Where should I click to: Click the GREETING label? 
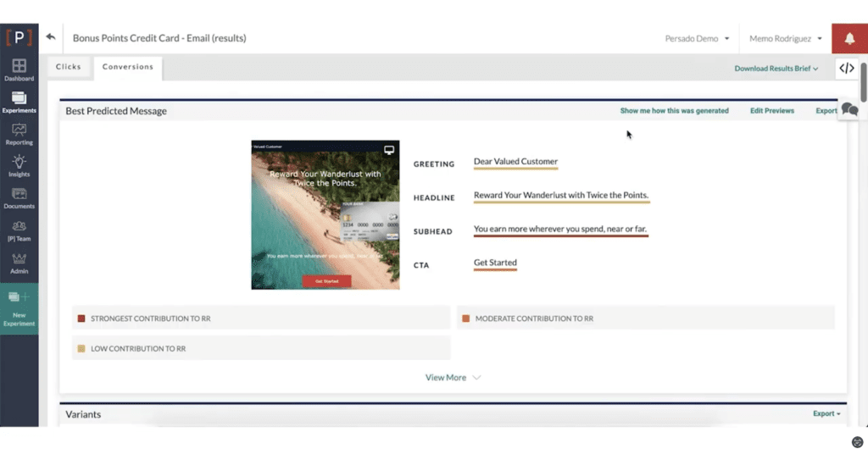tap(434, 164)
